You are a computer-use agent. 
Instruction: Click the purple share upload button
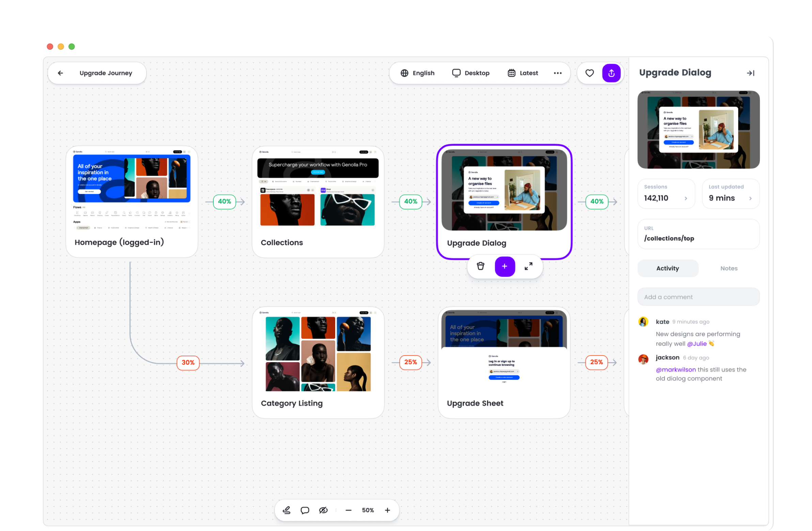(611, 73)
